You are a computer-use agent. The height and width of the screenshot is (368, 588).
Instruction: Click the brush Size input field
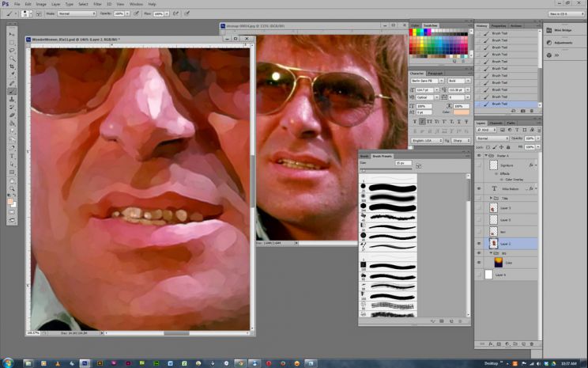pyautogui.click(x=403, y=163)
